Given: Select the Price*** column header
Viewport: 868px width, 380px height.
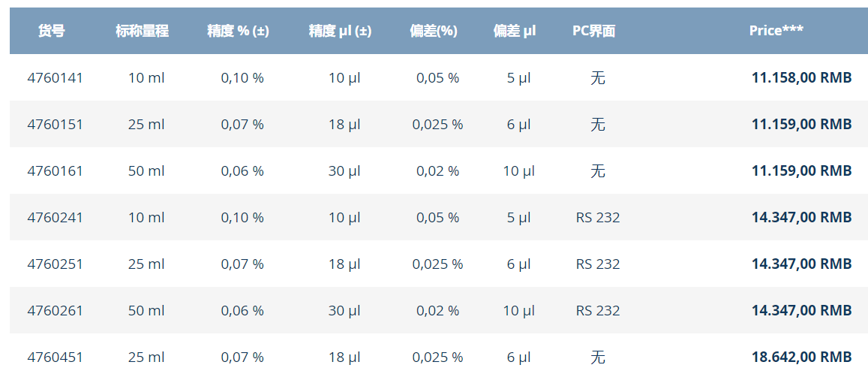Looking at the screenshot, I should coord(776,31).
